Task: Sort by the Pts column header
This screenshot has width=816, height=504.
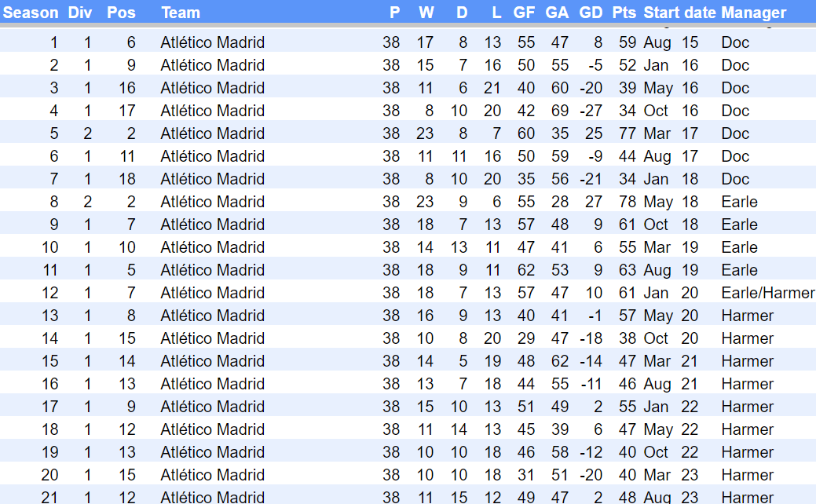Action: 624,13
